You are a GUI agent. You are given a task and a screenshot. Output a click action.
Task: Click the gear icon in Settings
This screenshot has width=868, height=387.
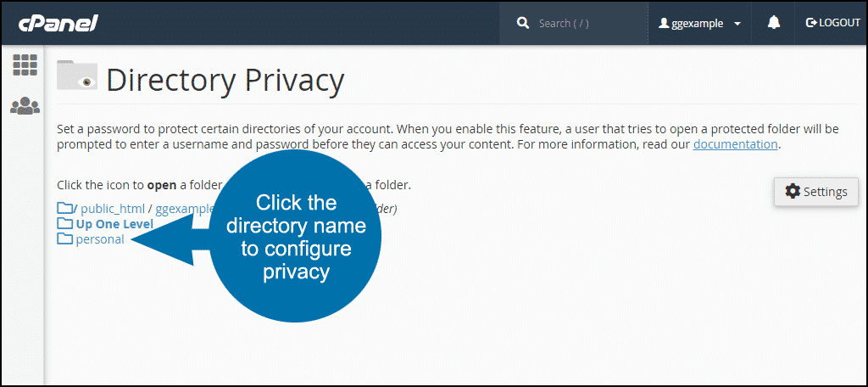point(793,192)
